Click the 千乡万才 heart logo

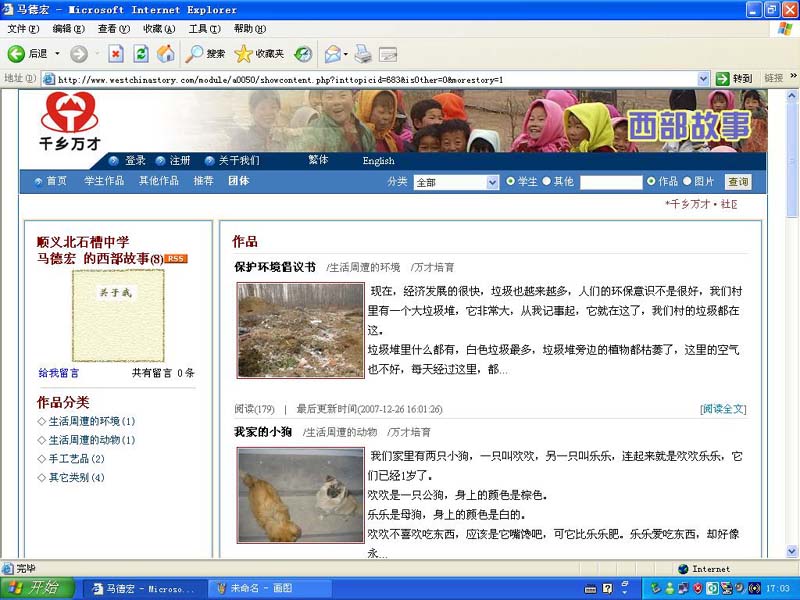pyautogui.click(x=70, y=121)
